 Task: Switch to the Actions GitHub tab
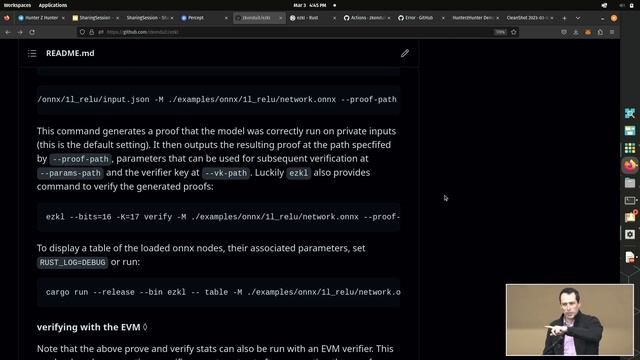coord(367,18)
